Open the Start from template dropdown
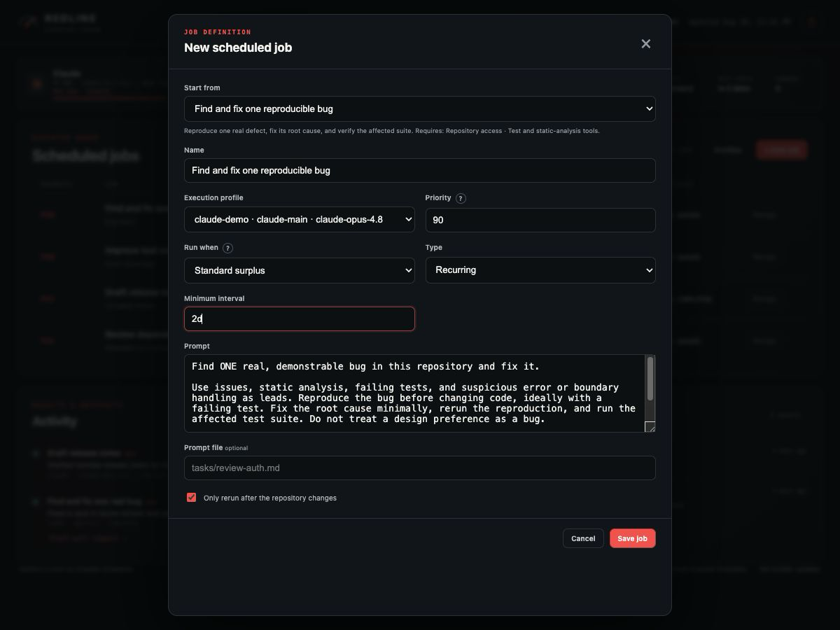The width and height of the screenshot is (840, 630). coord(420,108)
